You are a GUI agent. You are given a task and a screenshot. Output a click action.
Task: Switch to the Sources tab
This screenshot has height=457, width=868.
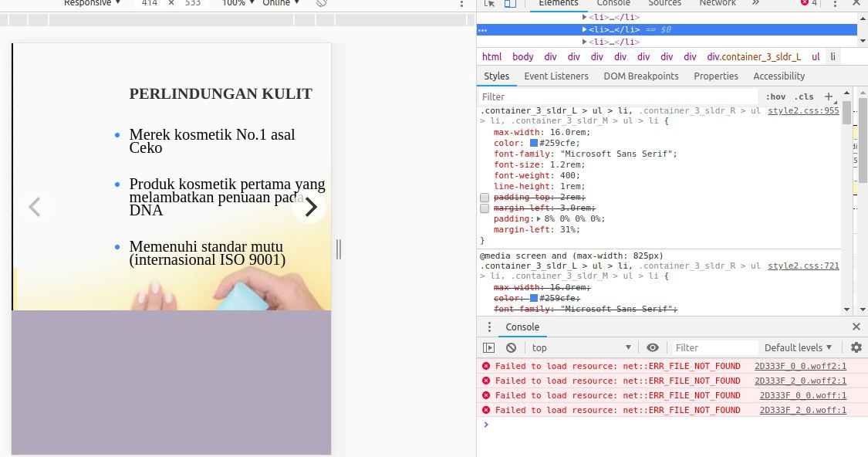pos(664,3)
